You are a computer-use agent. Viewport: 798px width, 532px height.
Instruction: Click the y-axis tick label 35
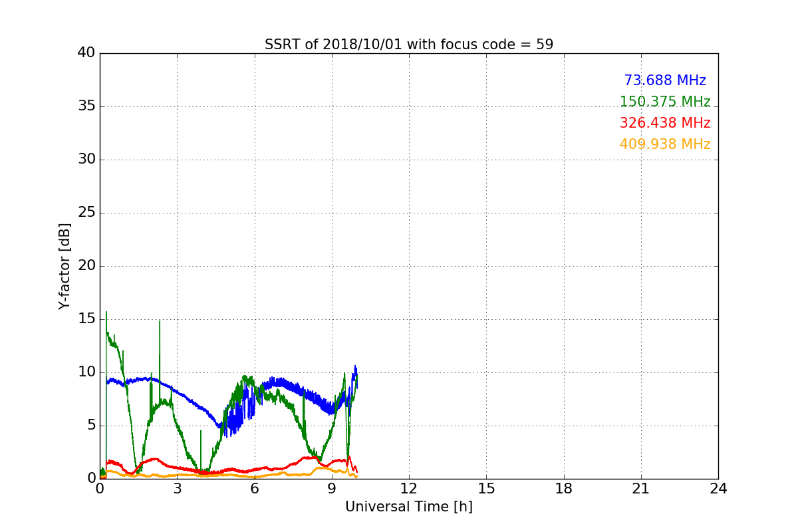coord(86,106)
